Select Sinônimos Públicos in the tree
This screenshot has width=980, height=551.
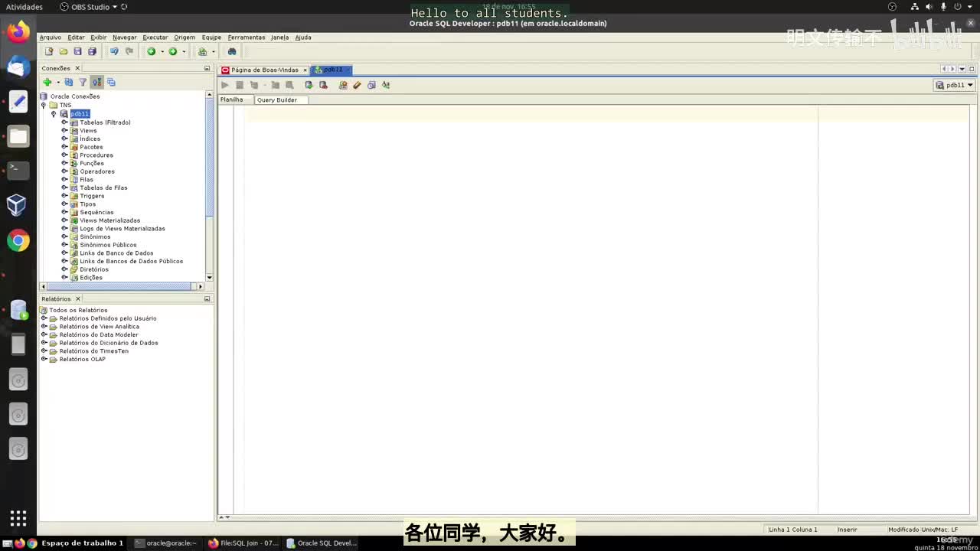tap(108, 245)
